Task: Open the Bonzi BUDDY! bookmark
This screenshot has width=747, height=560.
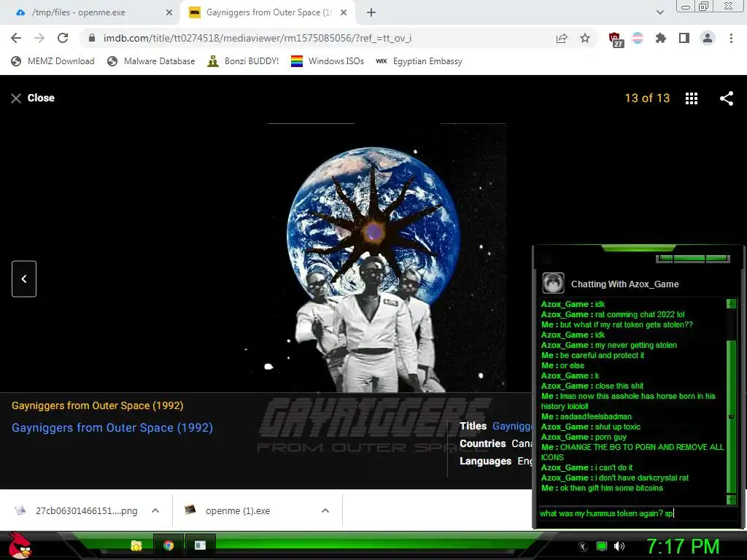Action: click(244, 61)
